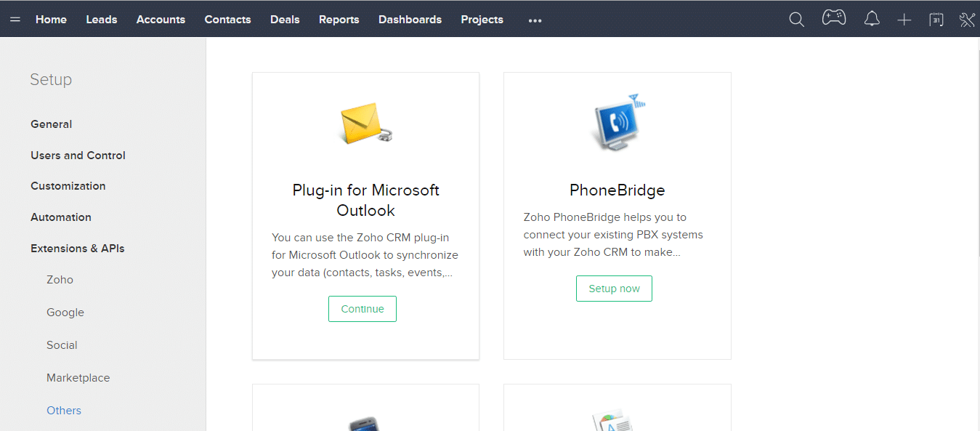Expand the Customization section
Viewport: 980px width, 431px height.
[68, 186]
